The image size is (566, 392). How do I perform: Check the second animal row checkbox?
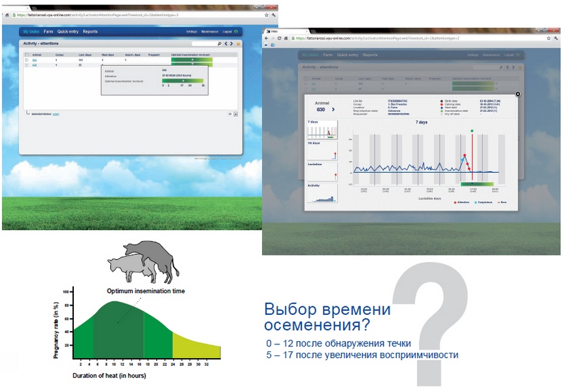point(27,65)
